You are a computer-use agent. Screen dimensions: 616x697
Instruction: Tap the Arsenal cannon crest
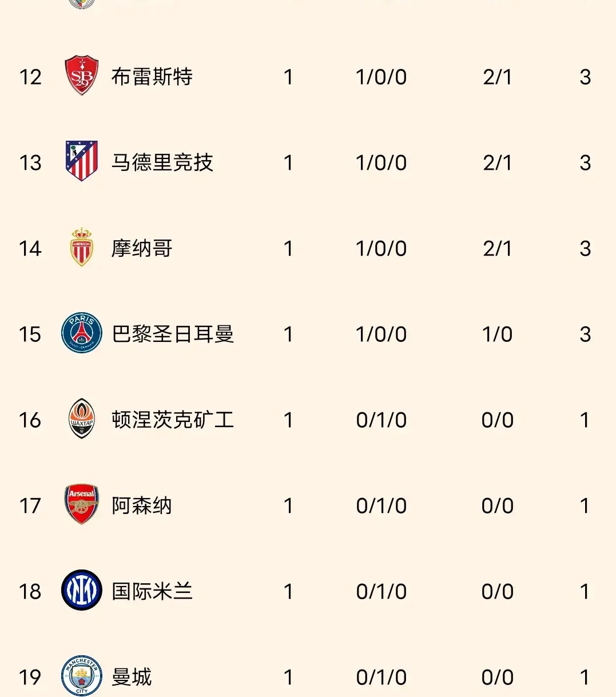tap(82, 505)
